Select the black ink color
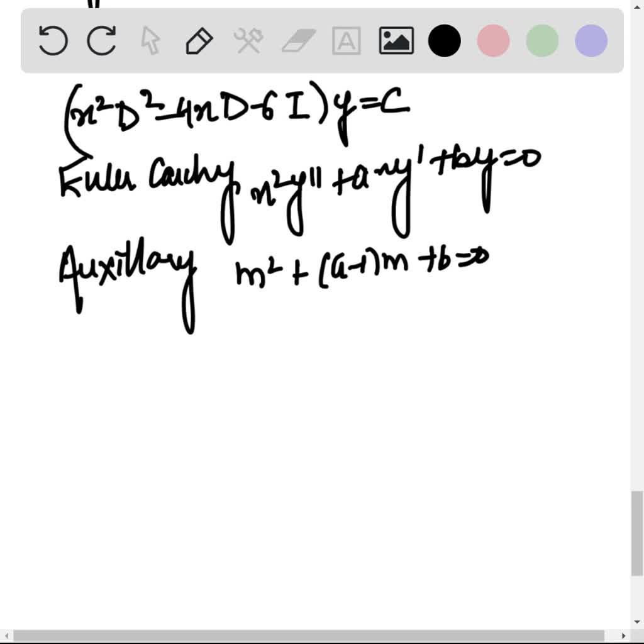Image resolution: width=644 pixels, height=644 pixels. pos(445,40)
